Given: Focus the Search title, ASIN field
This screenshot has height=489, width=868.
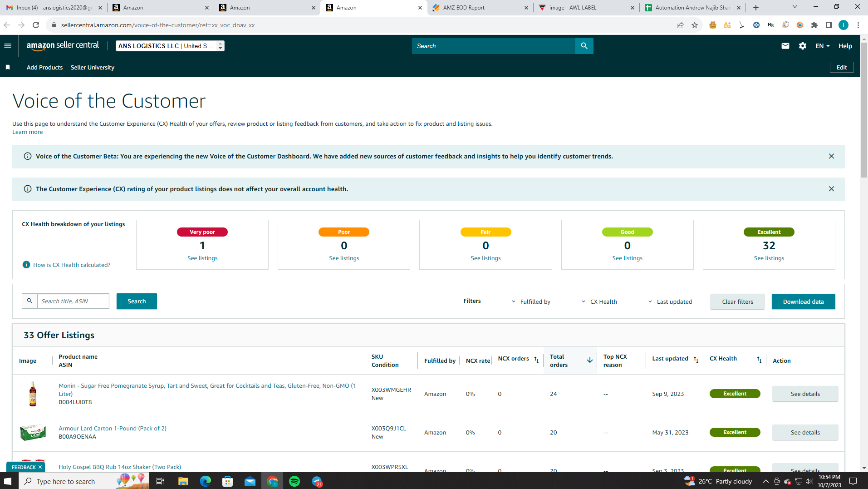Looking at the screenshot, I should click(x=73, y=301).
